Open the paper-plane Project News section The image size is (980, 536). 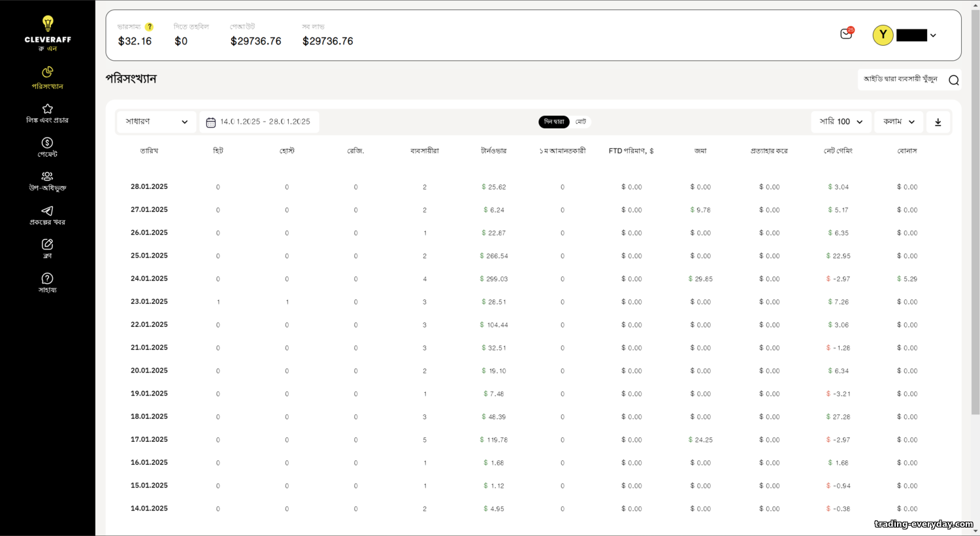[48, 215]
